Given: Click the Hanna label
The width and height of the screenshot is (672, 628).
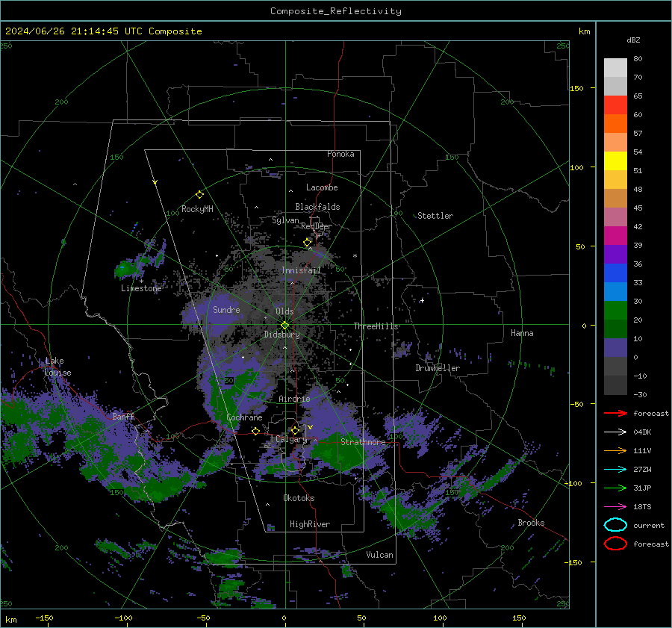Looking at the screenshot, I should click(522, 333).
